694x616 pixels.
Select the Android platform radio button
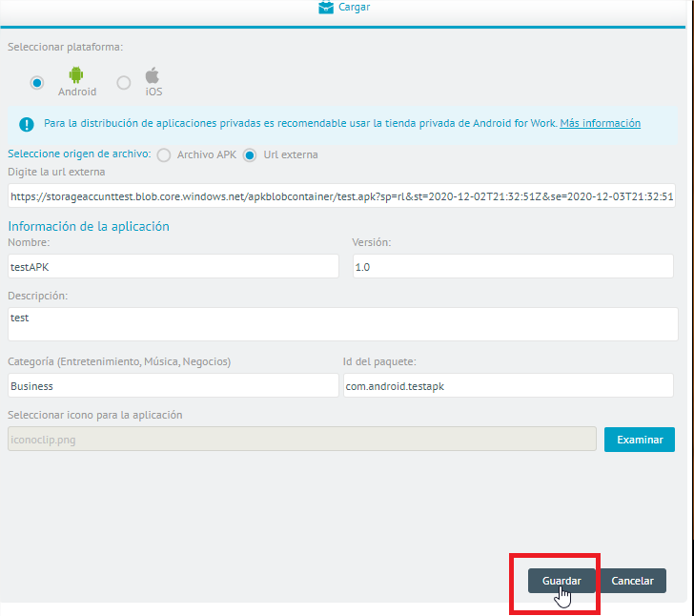37,83
